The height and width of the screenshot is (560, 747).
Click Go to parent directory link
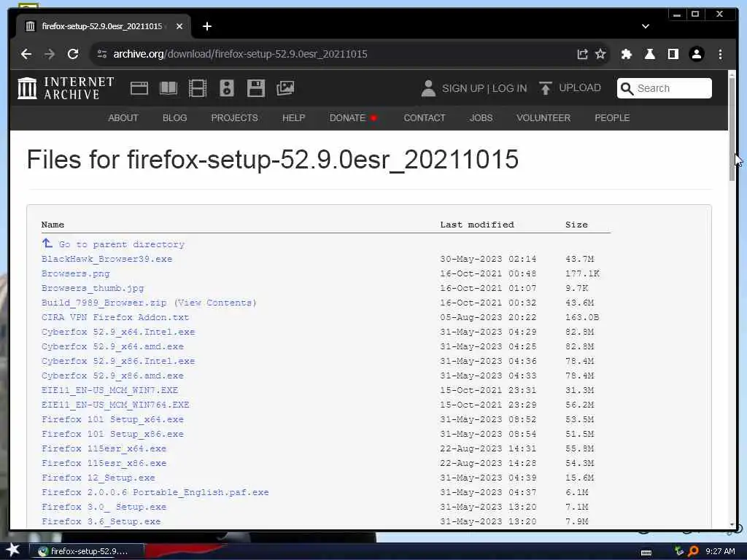pos(122,244)
